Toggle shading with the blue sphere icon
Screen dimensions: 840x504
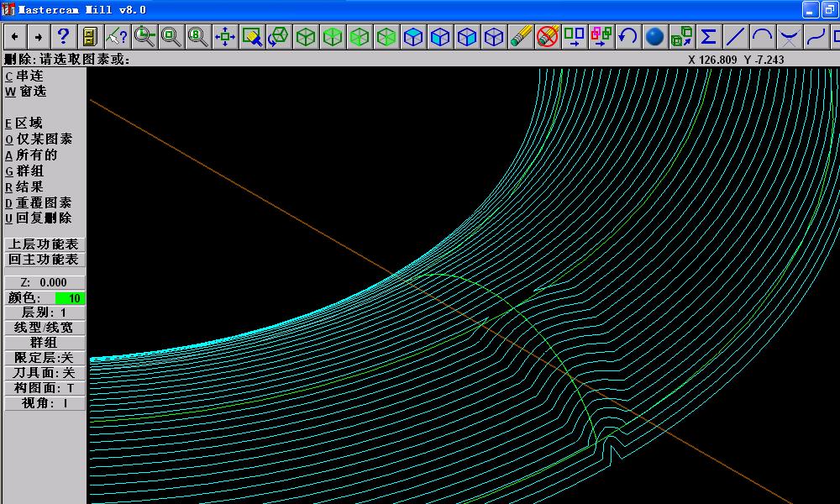(654, 36)
